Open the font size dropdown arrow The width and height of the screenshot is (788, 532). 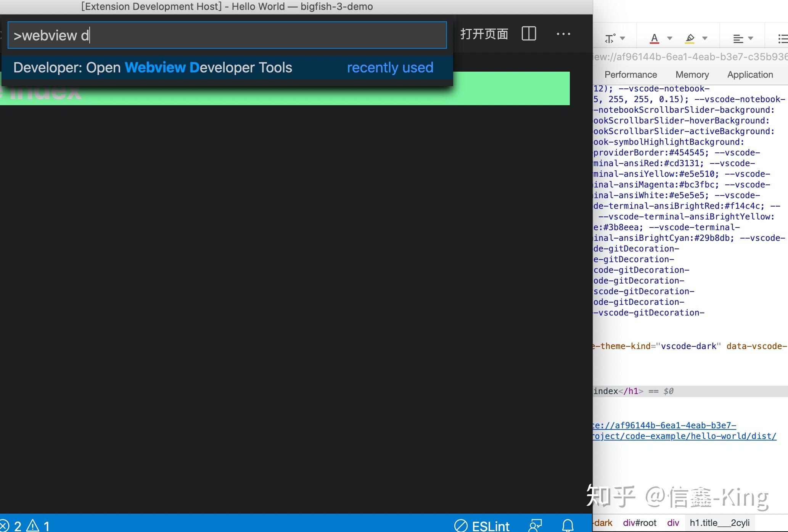(x=623, y=38)
